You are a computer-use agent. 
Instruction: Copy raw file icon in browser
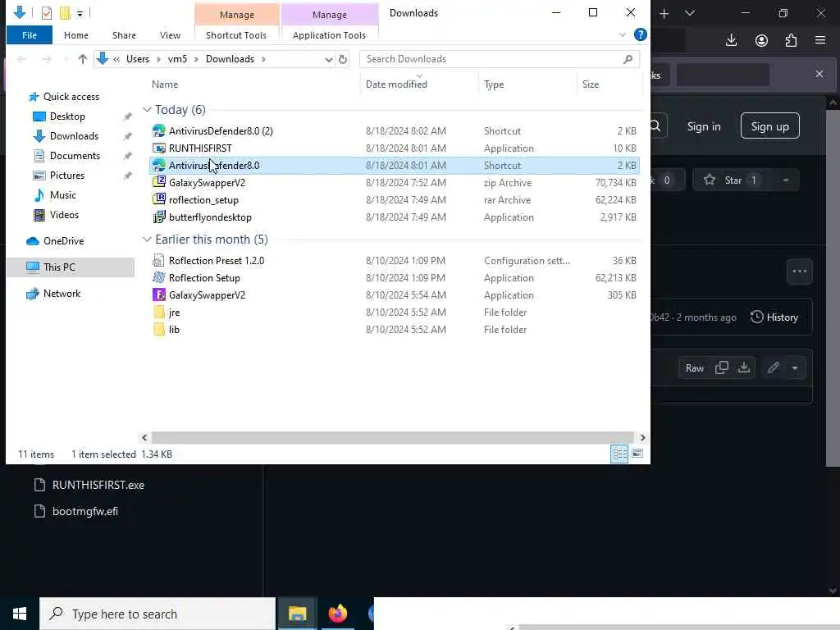coord(722,367)
